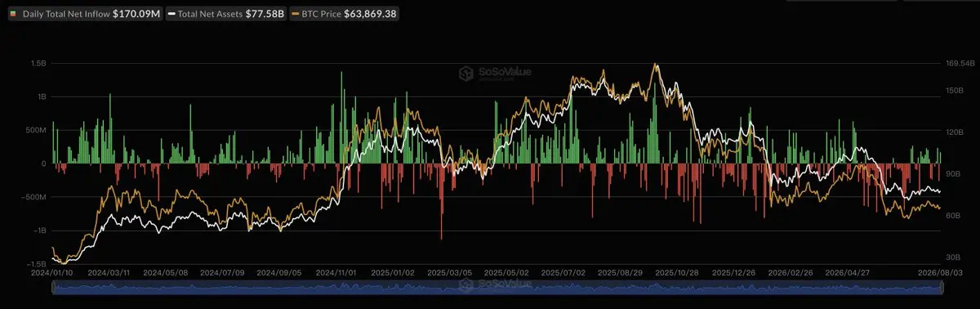Click the 2025/01/02 date label
The image size is (980, 309).
pyautogui.click(x=392, y=272)
